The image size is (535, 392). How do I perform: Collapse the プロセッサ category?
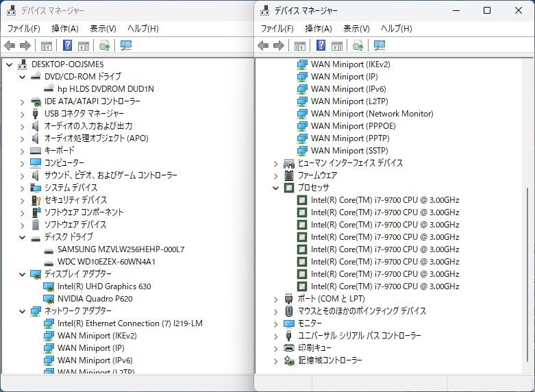click(x=276, y=188)
